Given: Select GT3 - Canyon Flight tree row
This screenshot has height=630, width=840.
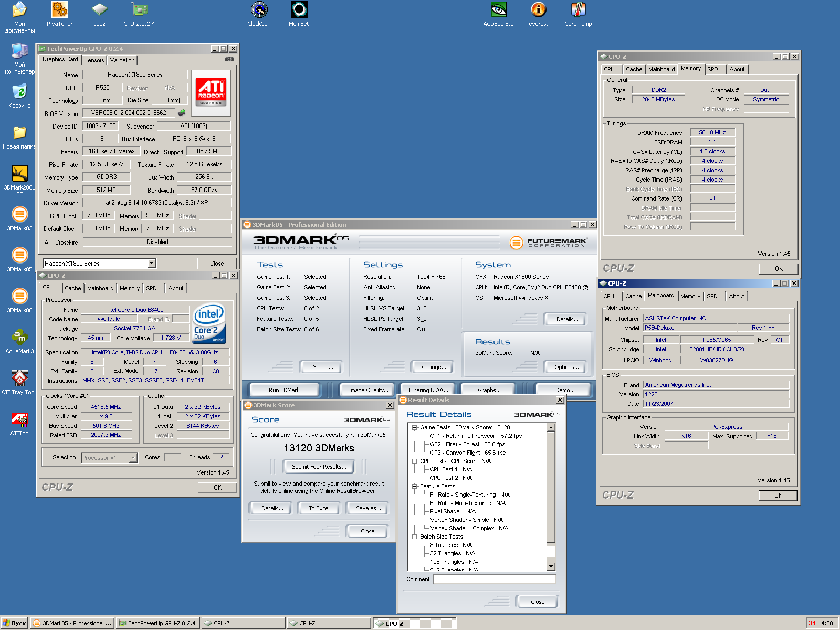Looking at the screenshot, I should click(x=467, y=453).
